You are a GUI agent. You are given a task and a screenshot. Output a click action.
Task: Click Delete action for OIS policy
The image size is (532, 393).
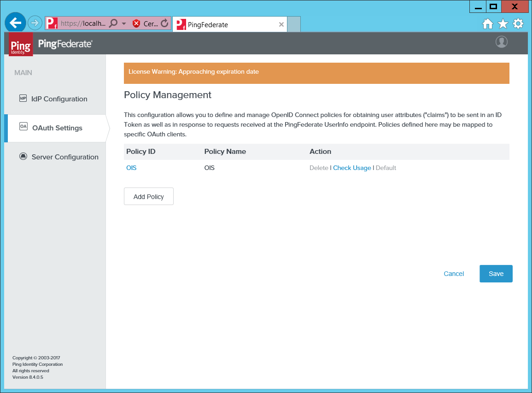point(319,168)
